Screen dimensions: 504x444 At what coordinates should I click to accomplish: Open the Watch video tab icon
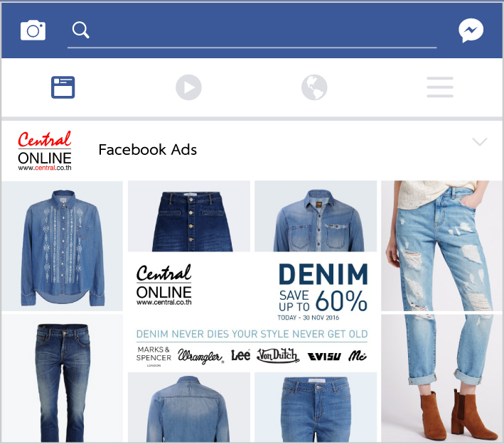tap(188, 87)
